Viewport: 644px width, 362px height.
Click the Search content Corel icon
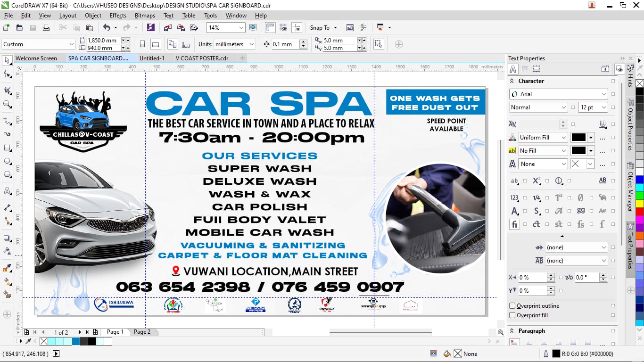(x=150, y=28)
